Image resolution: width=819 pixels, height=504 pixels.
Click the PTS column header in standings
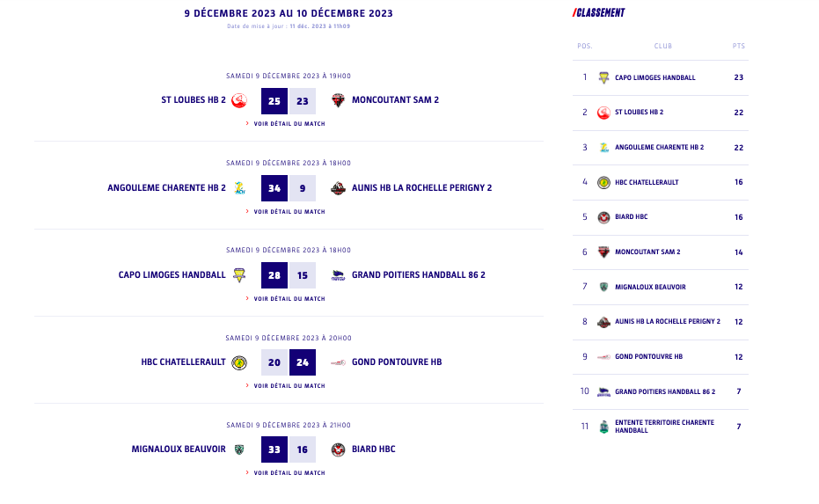tap(738, 46)
